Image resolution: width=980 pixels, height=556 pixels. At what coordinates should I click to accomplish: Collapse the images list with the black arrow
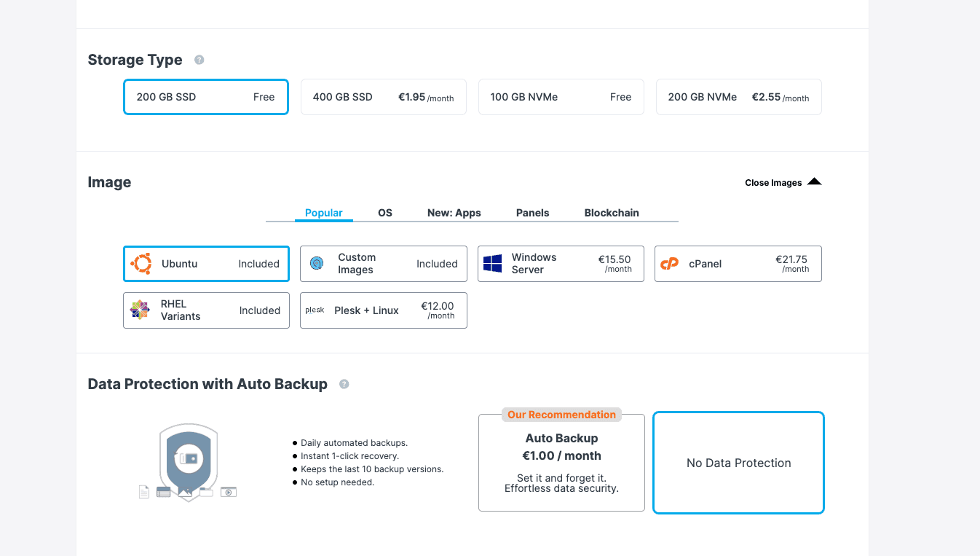click(815, 182)
